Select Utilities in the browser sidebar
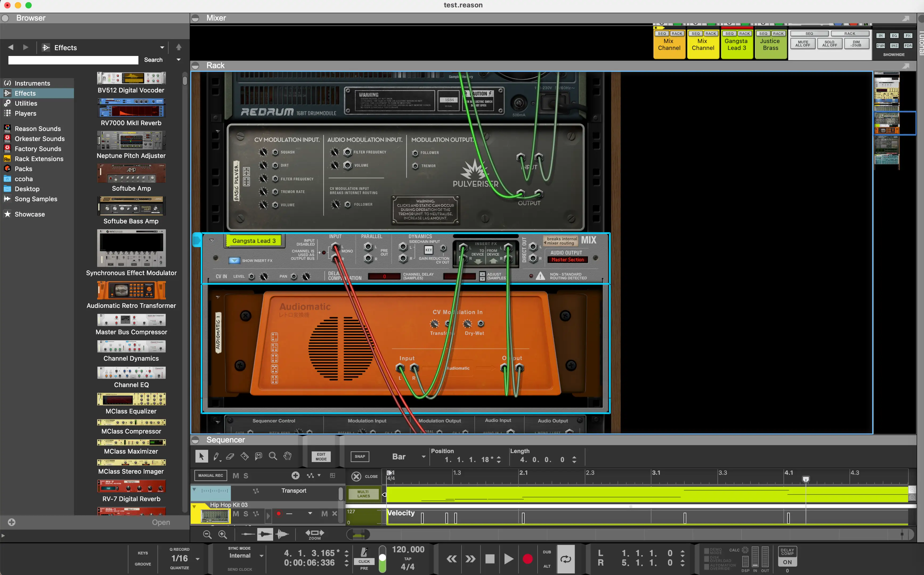This screenshot has width=924, height=575. tap(26, 103)
